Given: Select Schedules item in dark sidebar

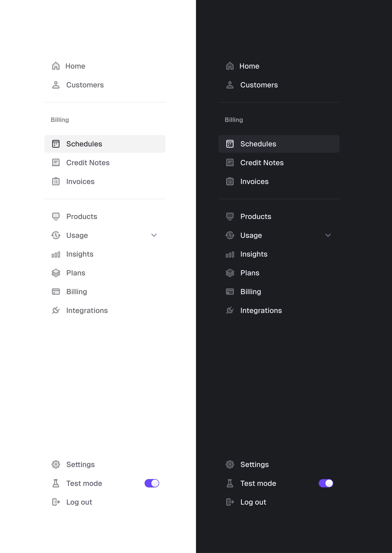Looking at the screenshot, I should [279, 144].
